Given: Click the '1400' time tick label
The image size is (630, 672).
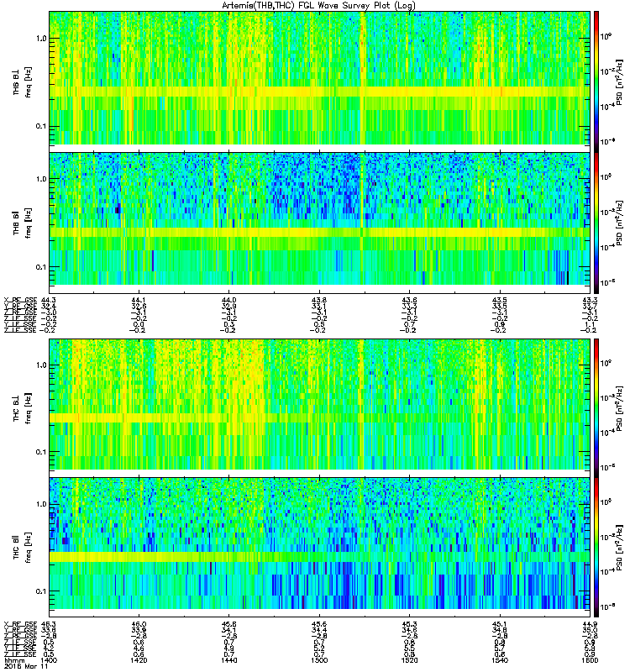Looking at the screenshot, I should point(49,660).
